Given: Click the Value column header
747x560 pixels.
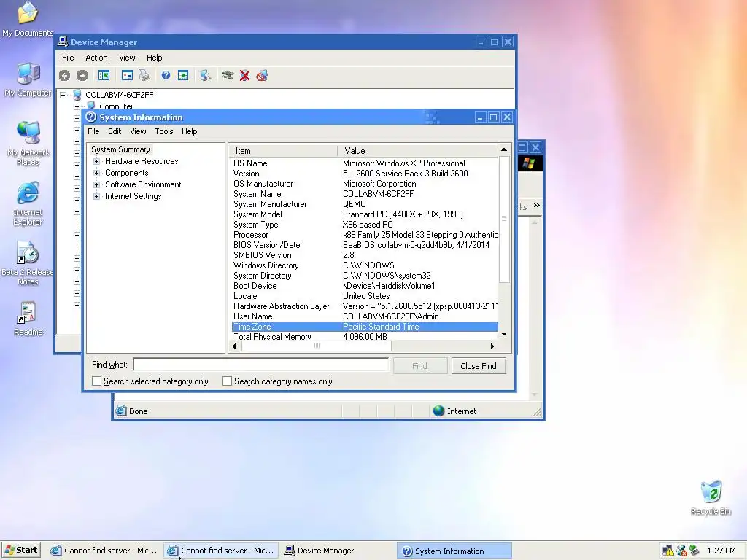Looking at the screenshot, I should (417, 151).
